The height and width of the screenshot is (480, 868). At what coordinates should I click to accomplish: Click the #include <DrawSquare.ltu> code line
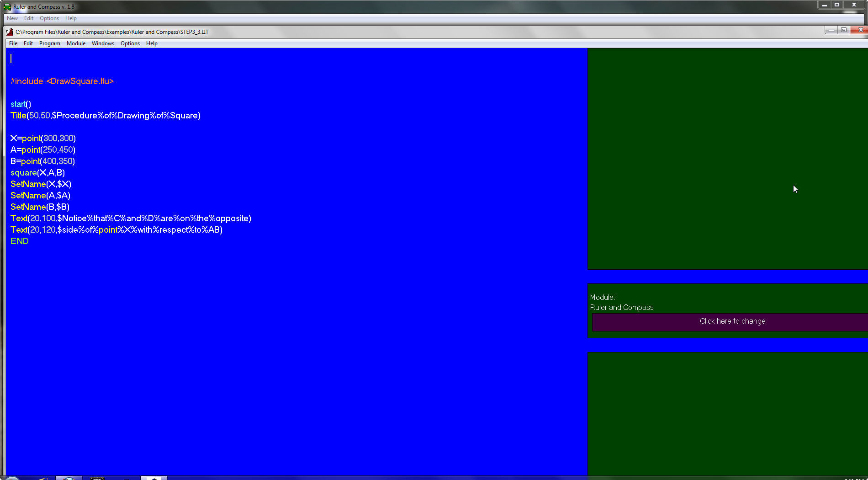tap(62, 81)
